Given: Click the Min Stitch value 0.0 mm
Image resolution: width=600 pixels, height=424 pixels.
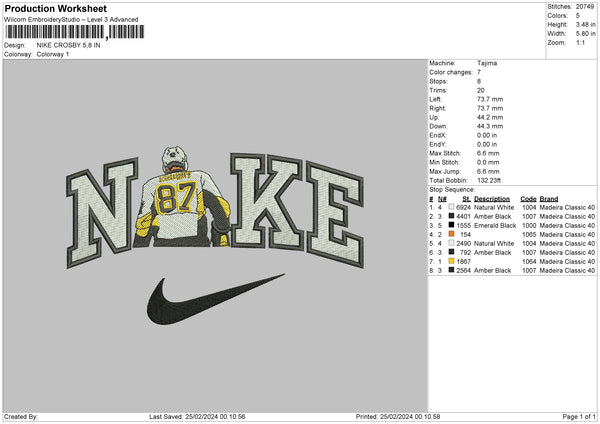Looking at the screenshot, I should [x=488, y=162].
